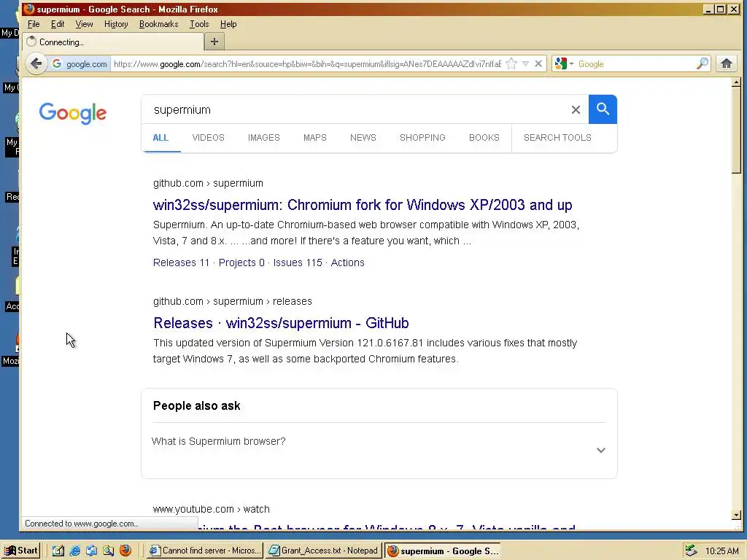The image size is (747, 560).
Task: Open the Issues 115 sublink
Action: click(x=298, y=262)
